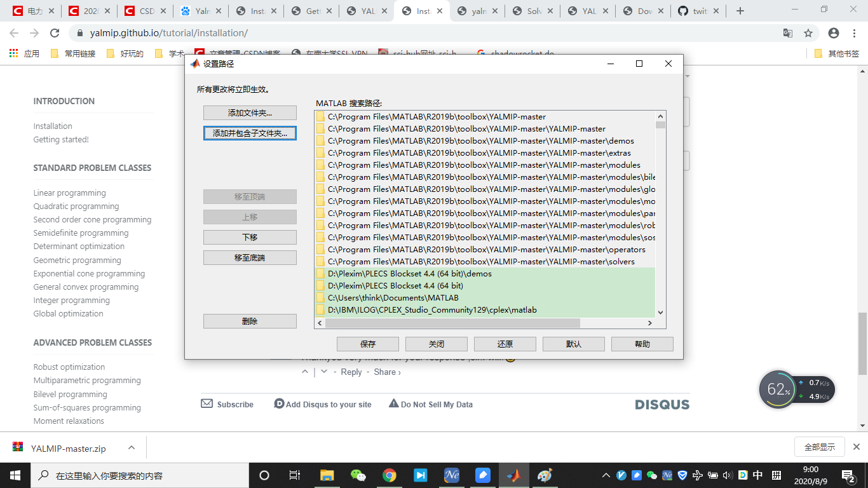Select the CPLEX_Studio_Community129 matlab path
This screenshot has height=488, width=868.
click(485, 309)
